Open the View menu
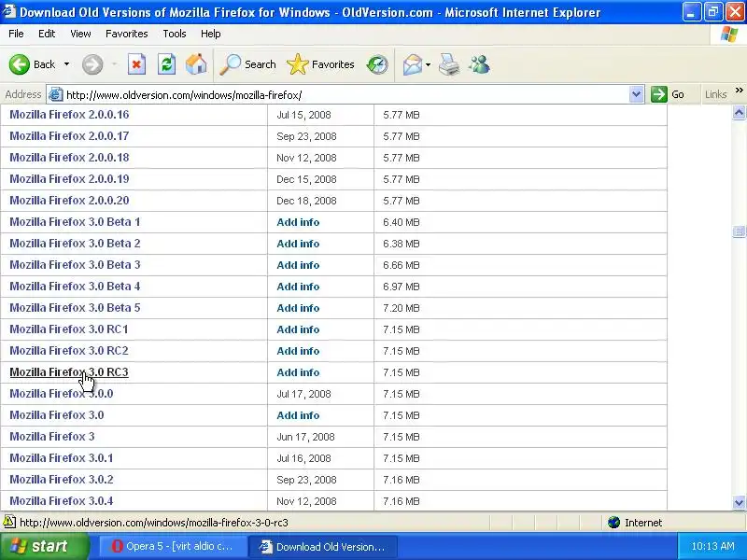Screen dimensions: 747x560 click(80, 34)
